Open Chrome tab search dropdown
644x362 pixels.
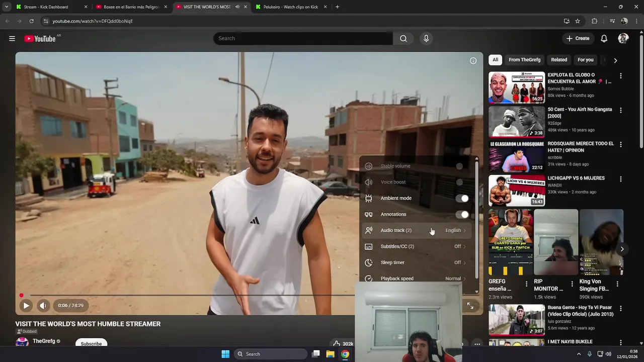coord(7,7)
